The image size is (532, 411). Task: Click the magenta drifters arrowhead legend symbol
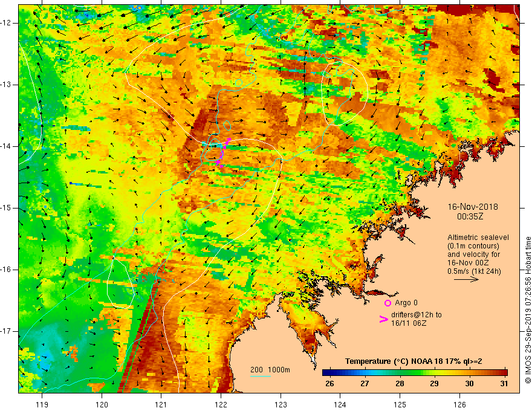click(x=383, y=319)
